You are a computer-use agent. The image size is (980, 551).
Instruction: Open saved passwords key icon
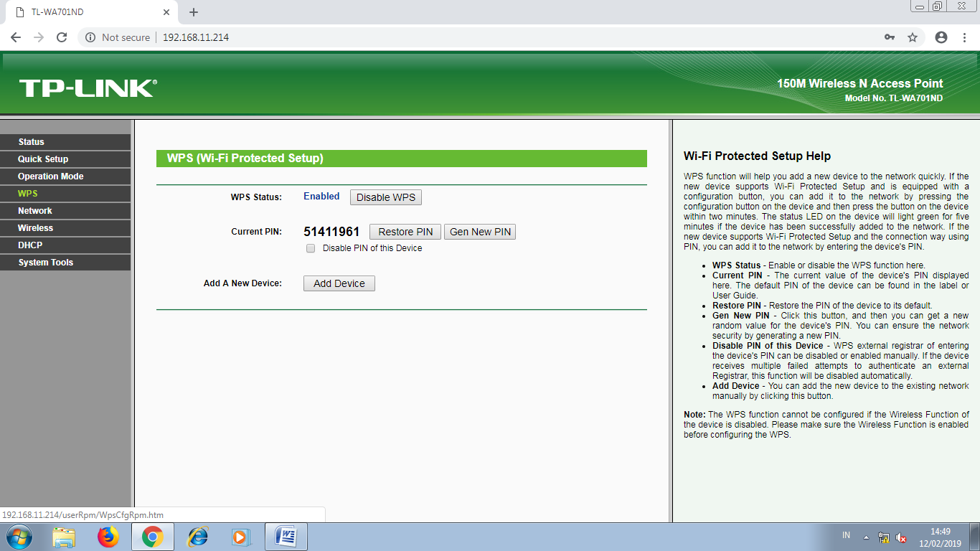point(890,37)
